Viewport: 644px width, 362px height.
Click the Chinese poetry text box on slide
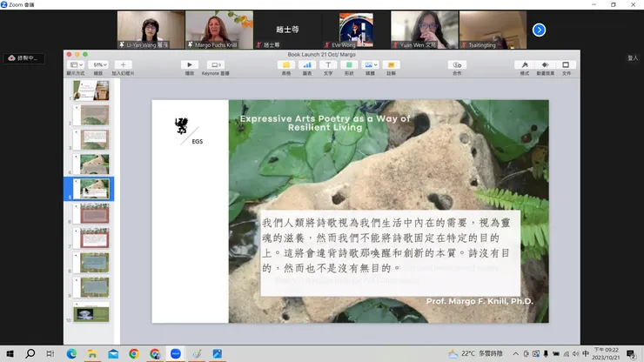(390, 253)
